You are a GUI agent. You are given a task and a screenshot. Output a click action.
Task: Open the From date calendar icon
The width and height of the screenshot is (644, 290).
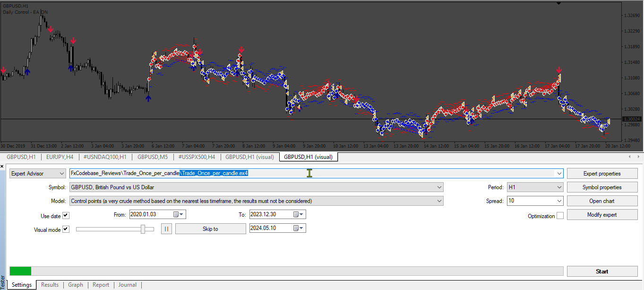pyautogui.click(x=176, y=214)
